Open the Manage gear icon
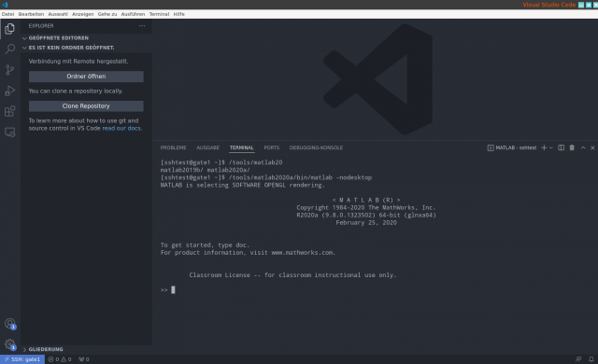The image size is (598, 364). (10, 344)
